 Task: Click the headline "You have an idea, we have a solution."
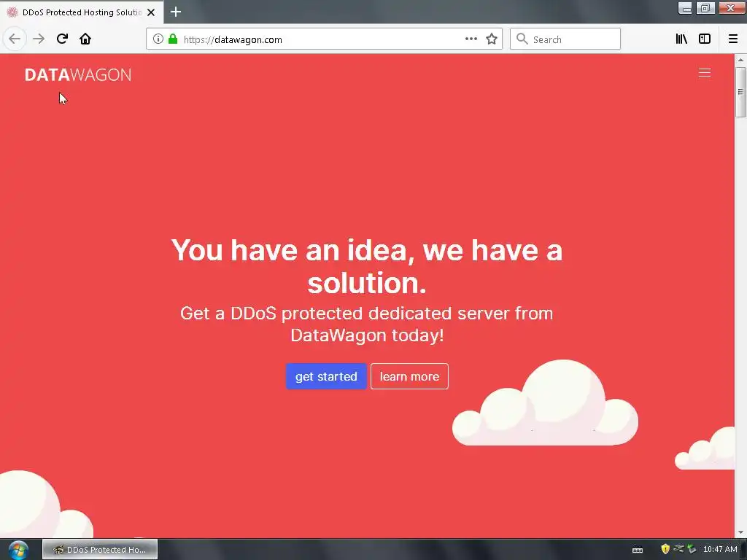367,266
